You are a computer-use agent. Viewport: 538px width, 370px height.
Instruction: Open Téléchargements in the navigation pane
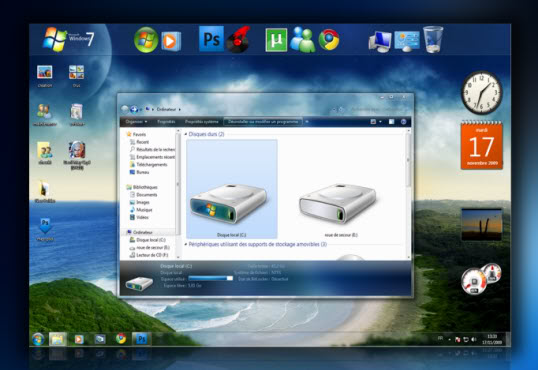click(x=148, y=164)
